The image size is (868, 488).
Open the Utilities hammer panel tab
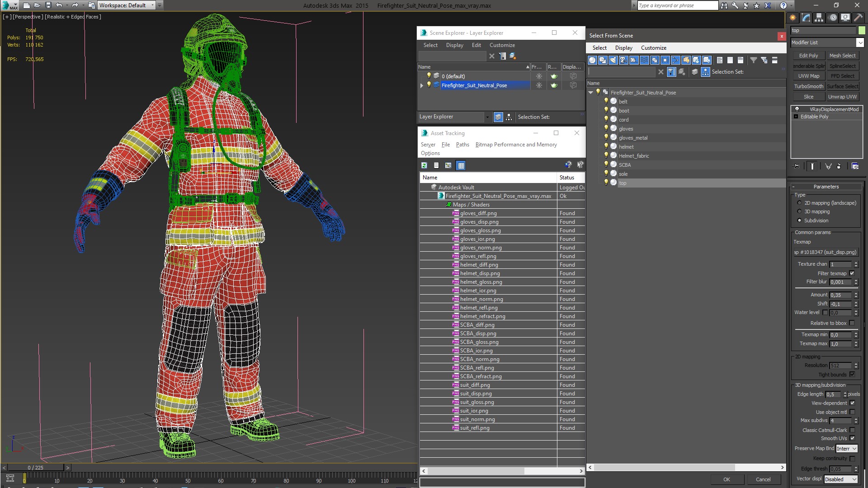click(858, 18)
